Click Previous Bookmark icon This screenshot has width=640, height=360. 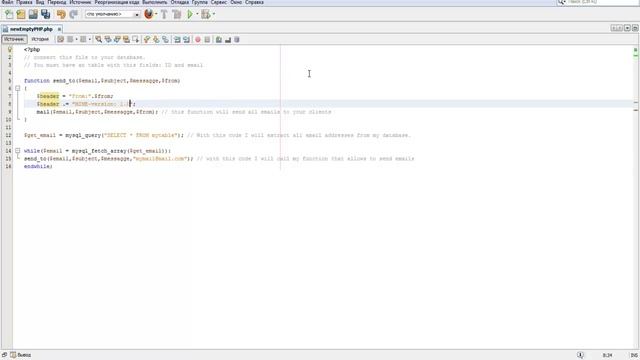click(147, 40)
